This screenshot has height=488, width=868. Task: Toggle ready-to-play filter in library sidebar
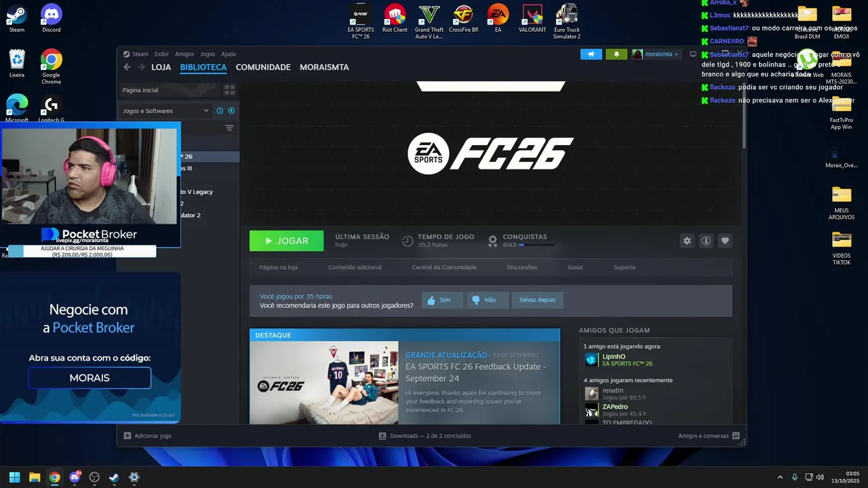tap(231, 110)
